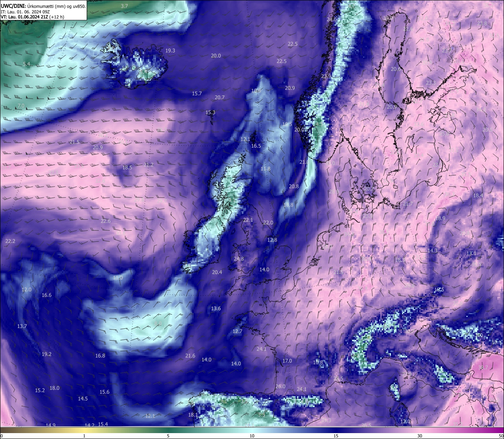504x439 pixels.
Task: Click the map value "13.1"
Action: 471,253
